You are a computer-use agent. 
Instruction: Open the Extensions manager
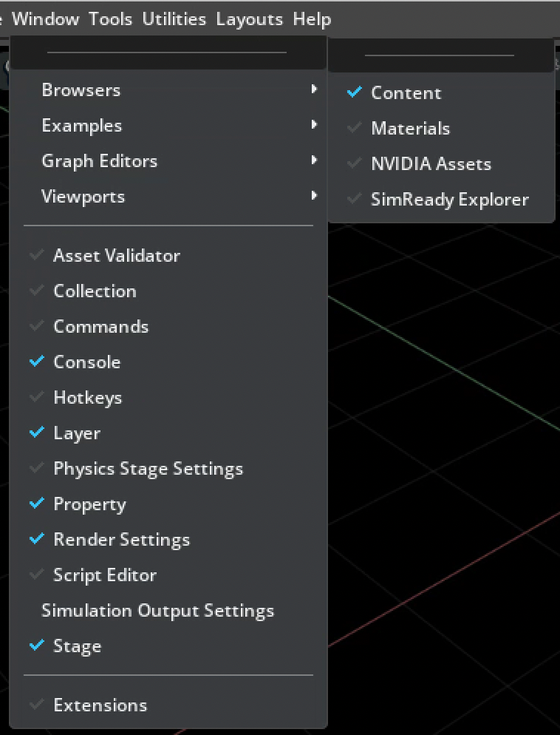tap(100, 705)
